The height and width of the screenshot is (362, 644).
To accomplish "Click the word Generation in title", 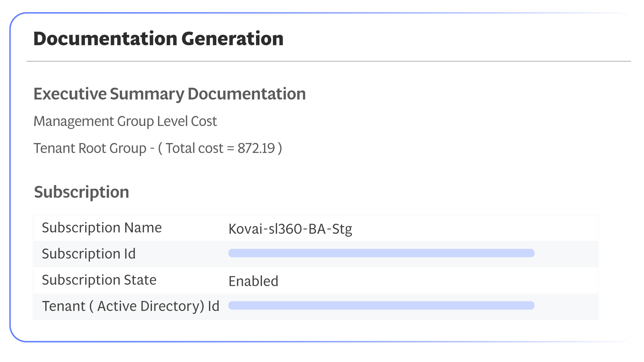I will click(232, 39).
